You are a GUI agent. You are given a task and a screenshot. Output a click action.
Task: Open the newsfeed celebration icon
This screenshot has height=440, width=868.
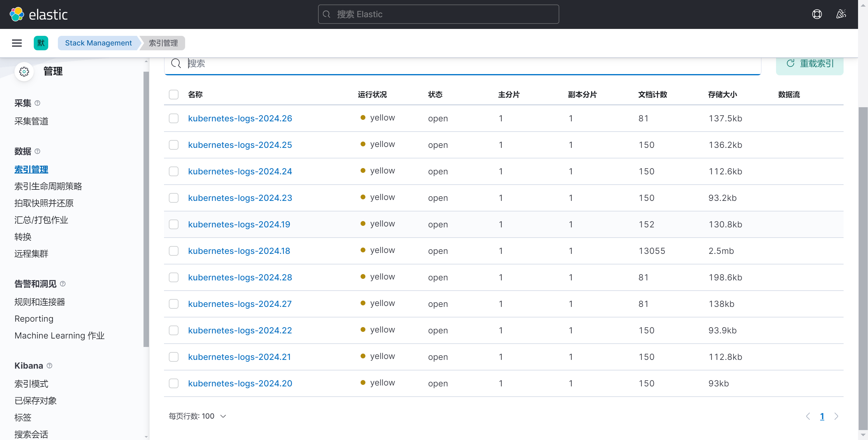click(841, 14)
